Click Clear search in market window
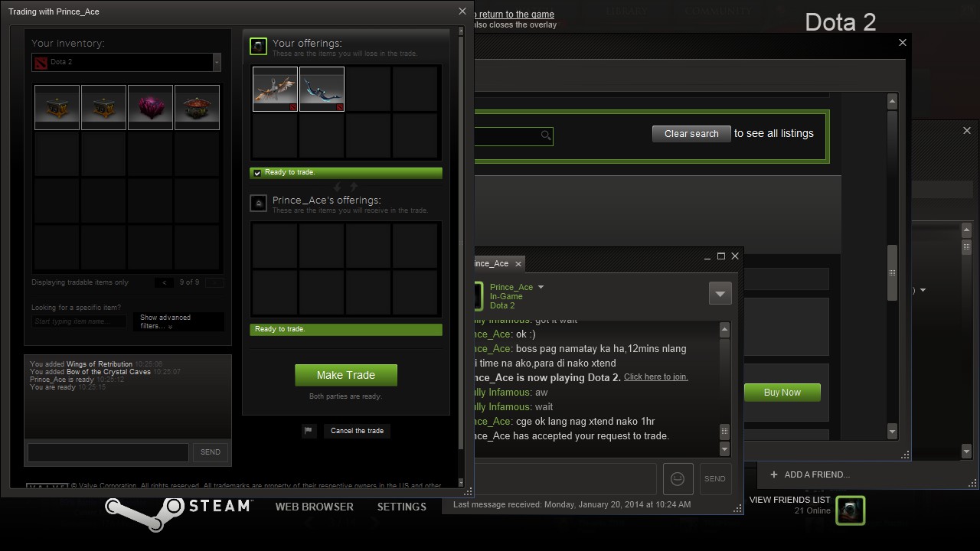 click(691, 133)
